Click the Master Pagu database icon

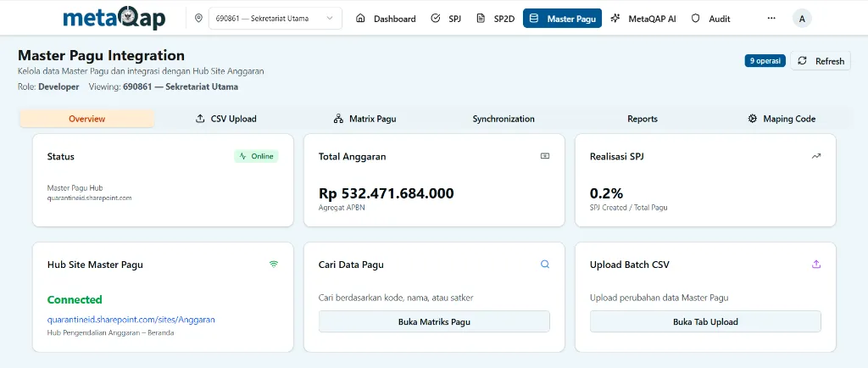click(534, 19)
